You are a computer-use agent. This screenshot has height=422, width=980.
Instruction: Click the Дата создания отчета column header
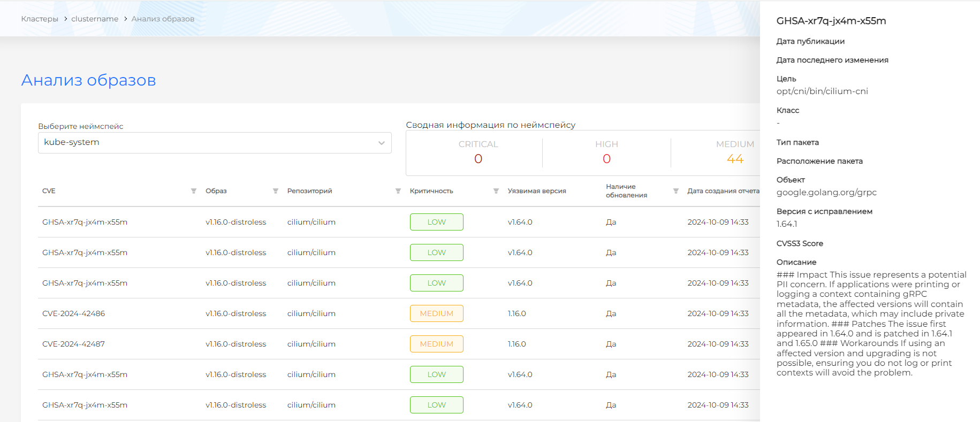pos(723,191)
